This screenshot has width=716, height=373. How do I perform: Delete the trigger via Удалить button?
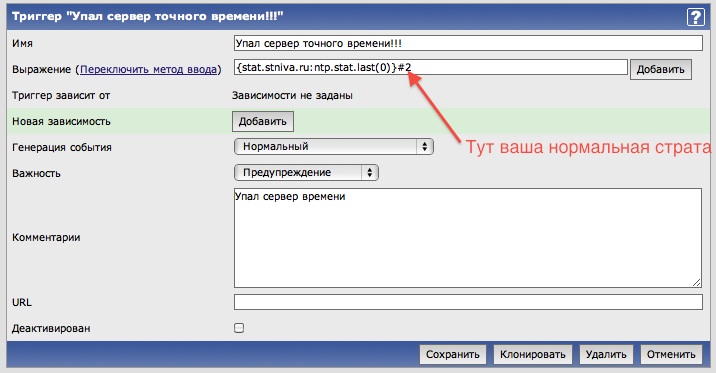606,354
